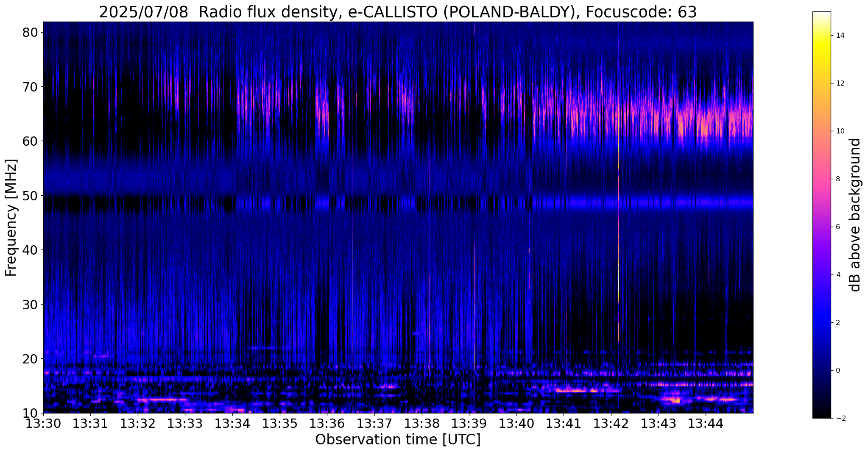Click the 13:43 time tick label
Screen dimensions: 868x452
[658, 424]
